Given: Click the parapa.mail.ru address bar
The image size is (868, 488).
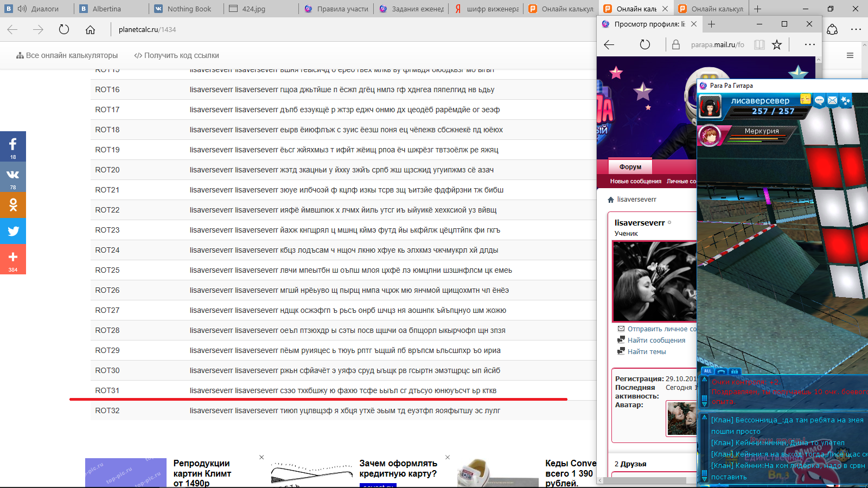Looking at the screenshot, I should coord(717,44).
